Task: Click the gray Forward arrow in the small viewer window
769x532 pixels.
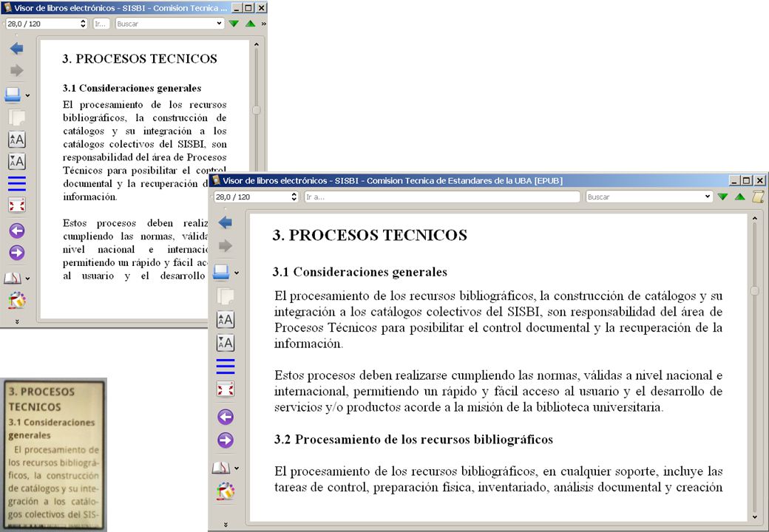Action: click(x=17, y=70)
